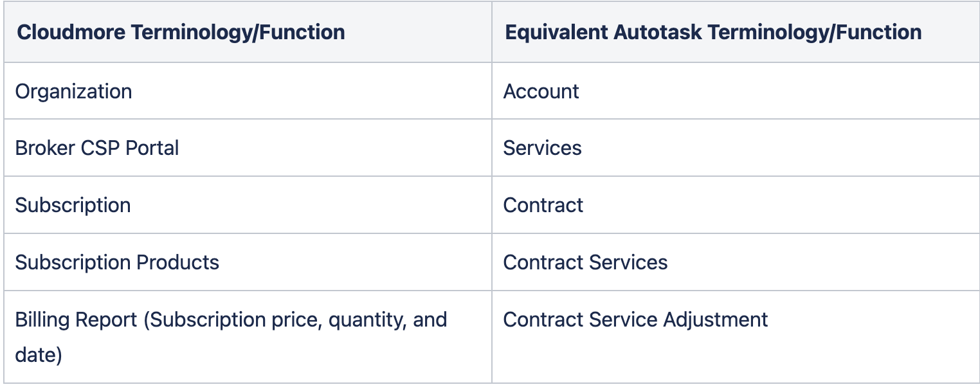
Task: Click the Subscription Products cell
Action: [x=248, y=262]
